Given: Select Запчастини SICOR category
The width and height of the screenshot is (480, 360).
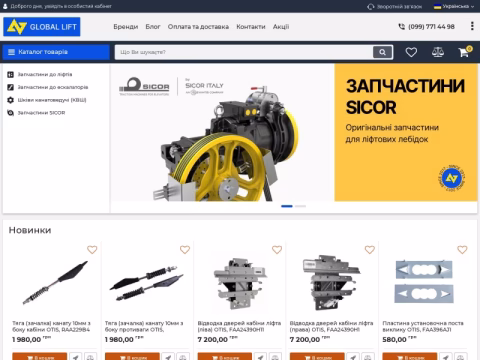Looking at the screenshot, I should click(41, 113).
